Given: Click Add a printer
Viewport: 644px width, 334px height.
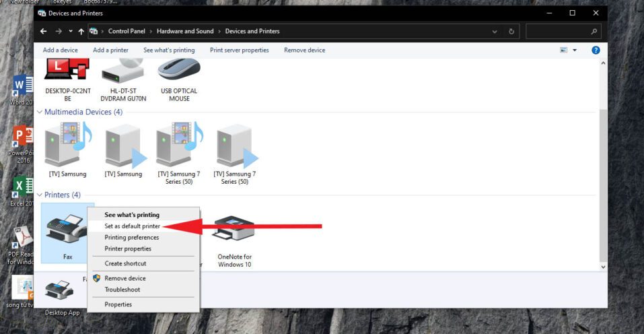Looking at the screenshot, I should pyautogui.click(x=110, y=50).
